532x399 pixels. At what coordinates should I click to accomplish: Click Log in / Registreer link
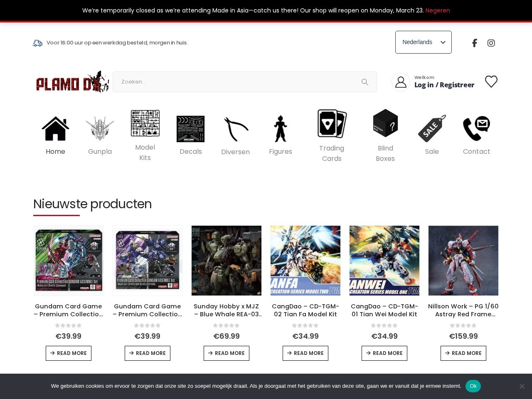(x=444, y=85)
